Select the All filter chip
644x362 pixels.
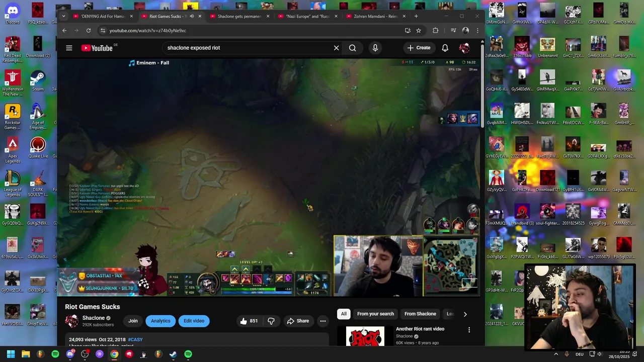click(x=344, y=314)
